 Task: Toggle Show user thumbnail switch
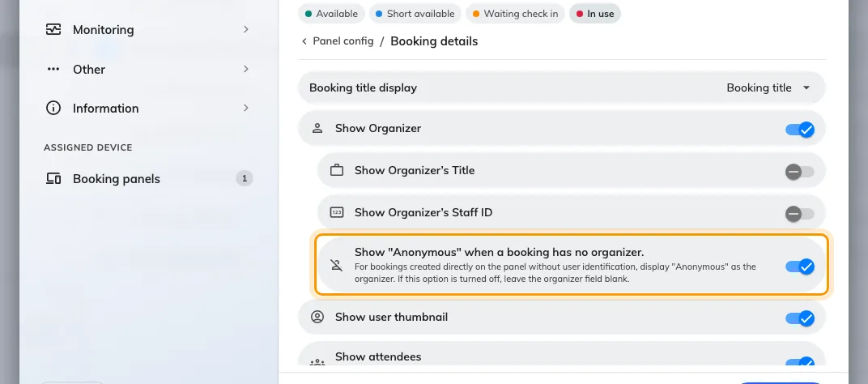800,318
